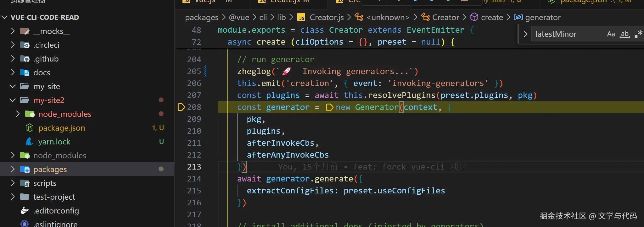644x227 pixels.
Task: Click the .circleci folder icon
Action: pos(25,45)
